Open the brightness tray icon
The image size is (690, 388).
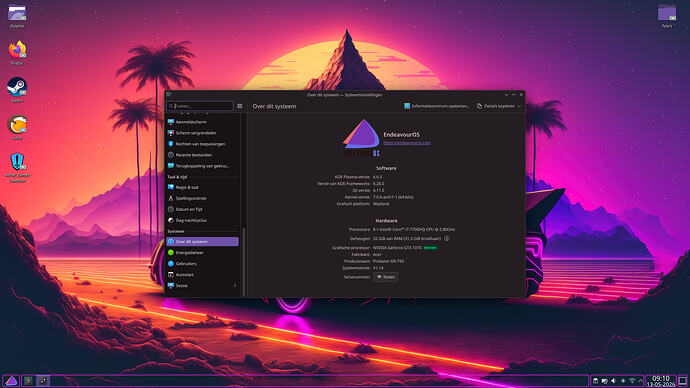(x=623, y=381)
